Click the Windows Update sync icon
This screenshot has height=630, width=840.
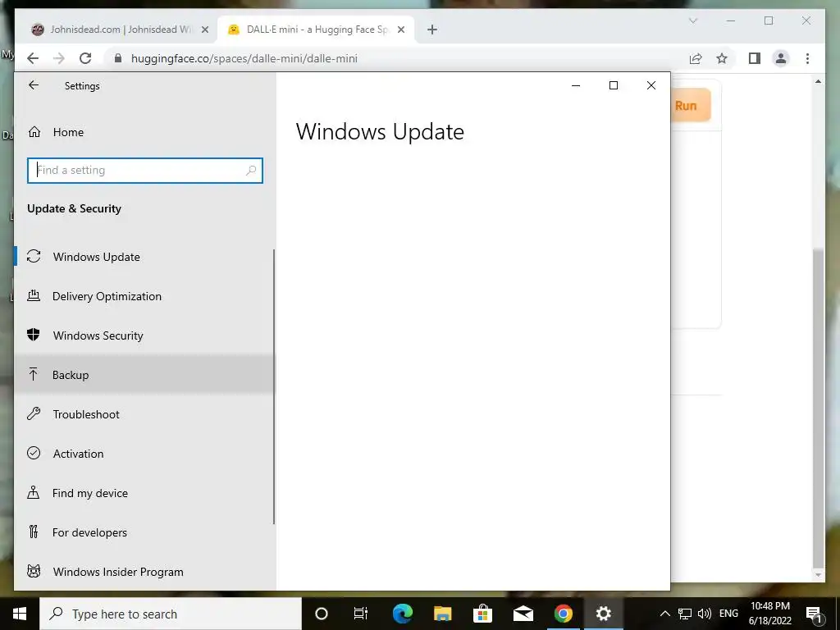tap(34, 257)
